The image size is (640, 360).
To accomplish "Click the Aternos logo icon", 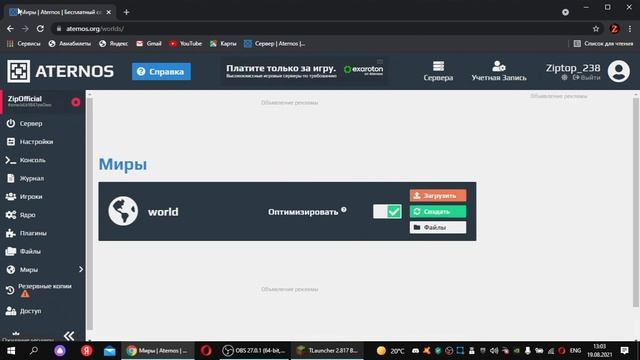I will [x=18, y=71].
